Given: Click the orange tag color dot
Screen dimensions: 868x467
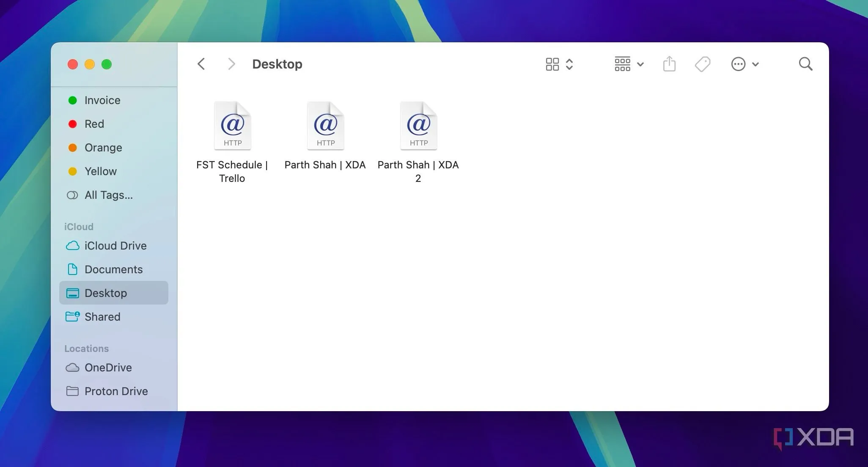Looking at the screenshot, I should [x=73, y=148].
